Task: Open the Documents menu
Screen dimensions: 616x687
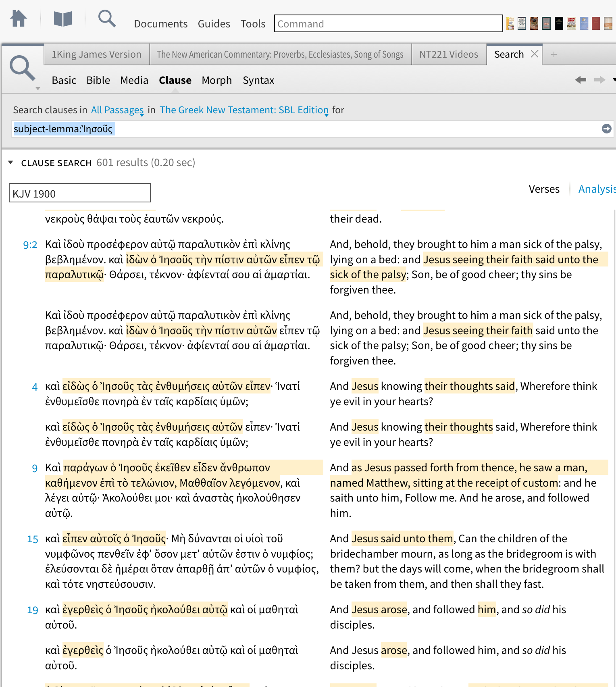Action: pos(160,24)
